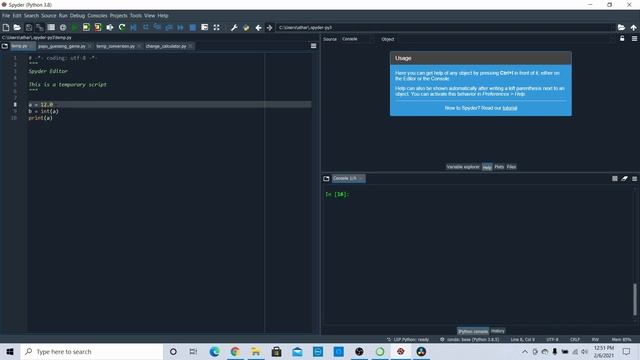Click the console vertical scrollbar
This screenshot has width=640, height=360.
[x=635, y=299]
